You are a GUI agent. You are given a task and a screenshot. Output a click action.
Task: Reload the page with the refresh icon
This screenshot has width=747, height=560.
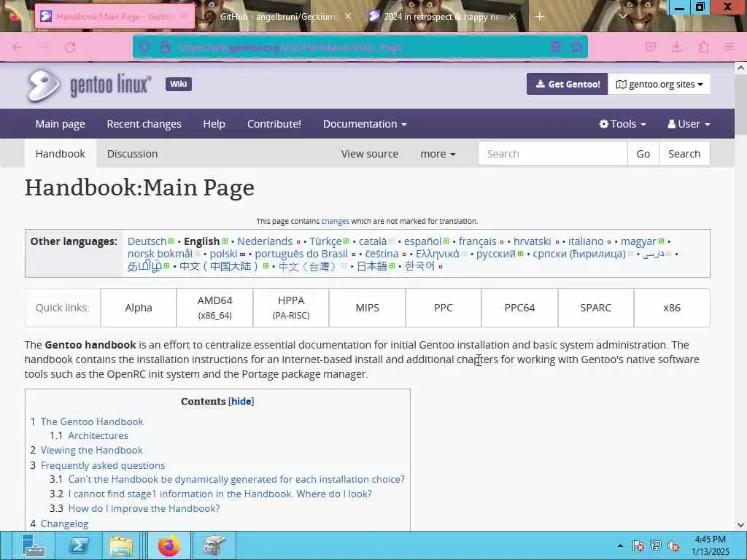(x=70, y=47)
